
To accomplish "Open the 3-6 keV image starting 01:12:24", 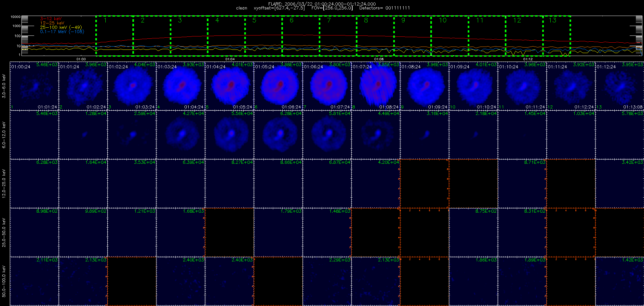I will coord(620,86).
